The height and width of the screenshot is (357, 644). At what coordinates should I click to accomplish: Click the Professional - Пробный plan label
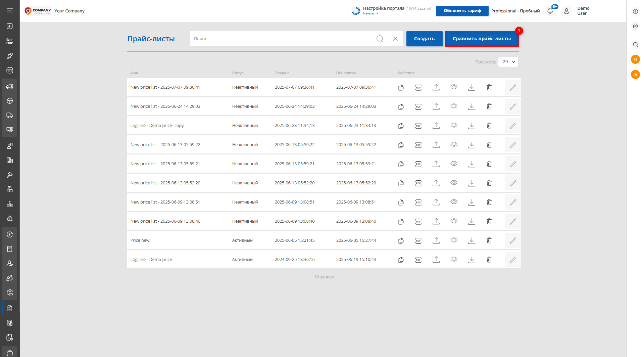click(515, 11)
